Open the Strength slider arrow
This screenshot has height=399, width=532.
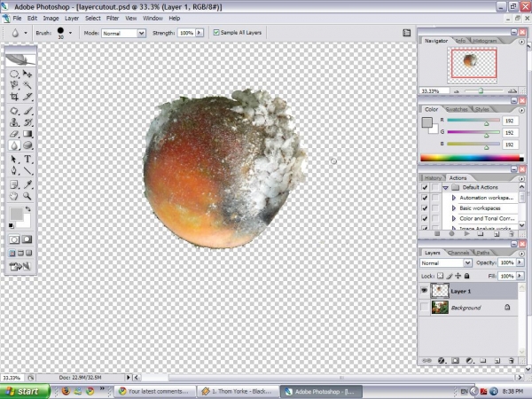(x=199, y=33)
